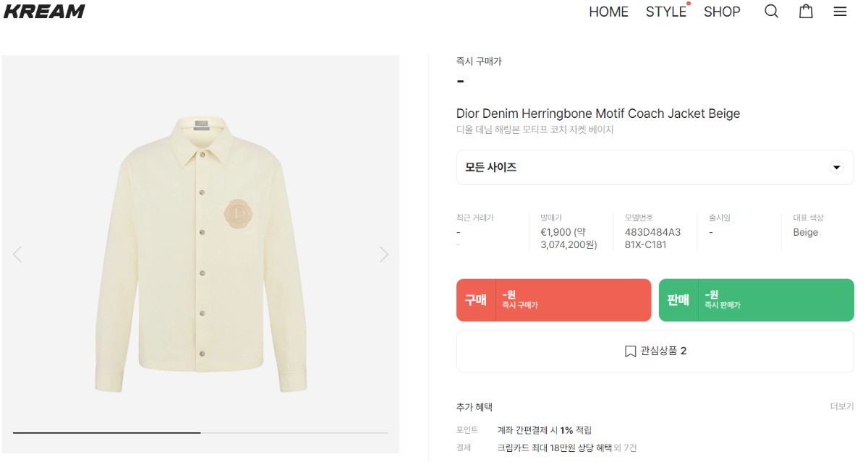The image size is (868, 462).
Task: Click the round arrow icon in size selector
Action: [x=836, y=168]
